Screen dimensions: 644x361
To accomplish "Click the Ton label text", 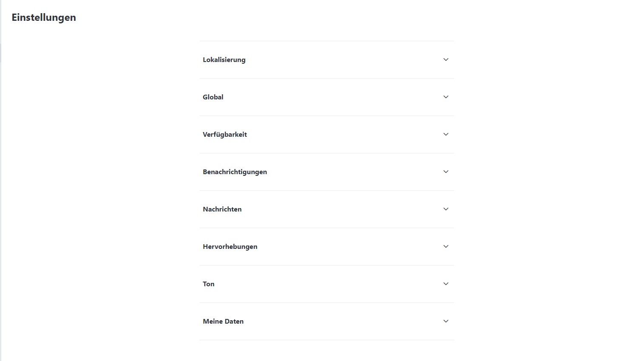I will 208,284.
